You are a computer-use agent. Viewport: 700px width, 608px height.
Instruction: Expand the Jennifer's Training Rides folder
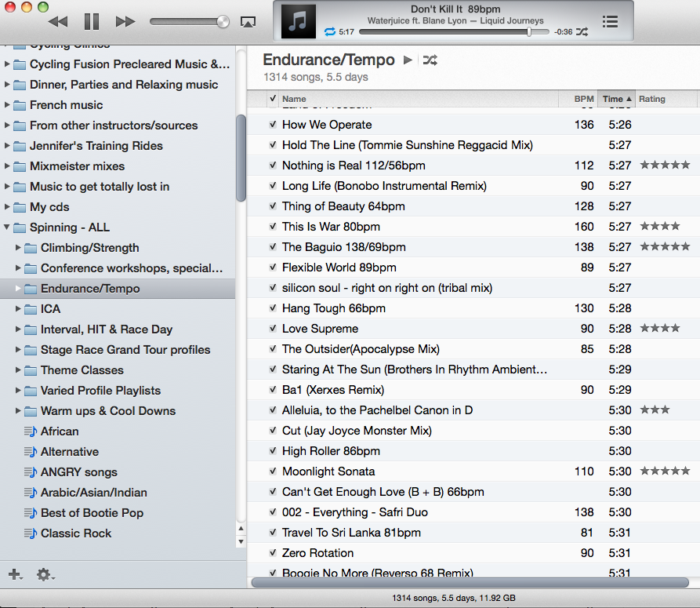[x=7, y=146]
